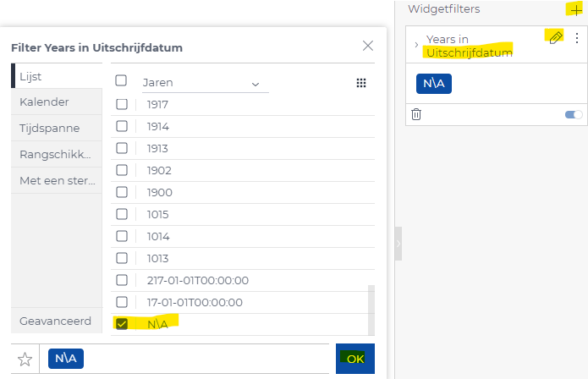Screen dimensions: 588x379
Task: Click the plus icon to add widget filter
Action: (x=575, y=9)
